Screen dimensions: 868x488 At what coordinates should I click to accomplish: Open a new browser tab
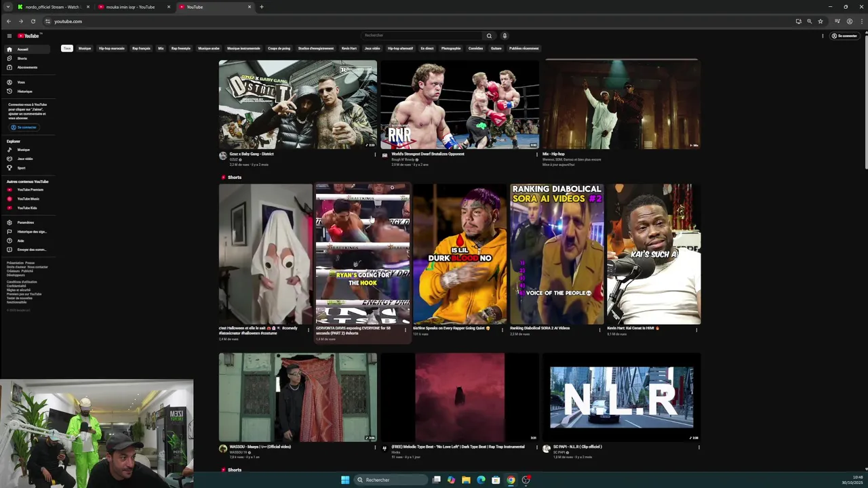[x=262, y=7]
